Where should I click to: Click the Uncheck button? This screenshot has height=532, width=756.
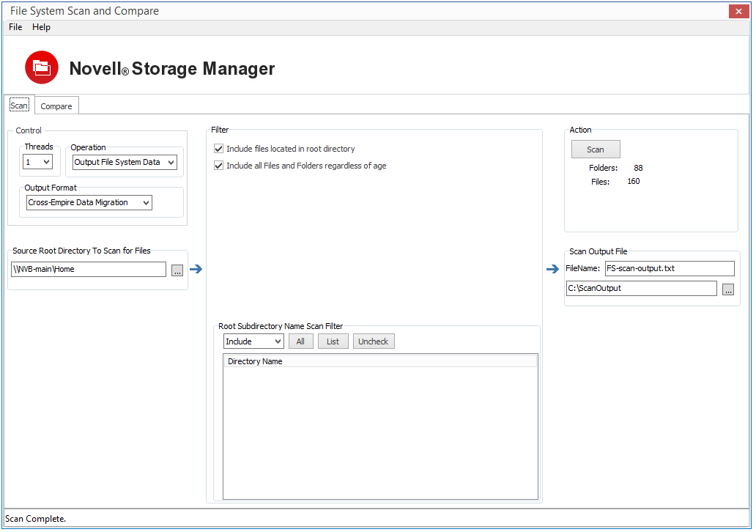[374, 341]
